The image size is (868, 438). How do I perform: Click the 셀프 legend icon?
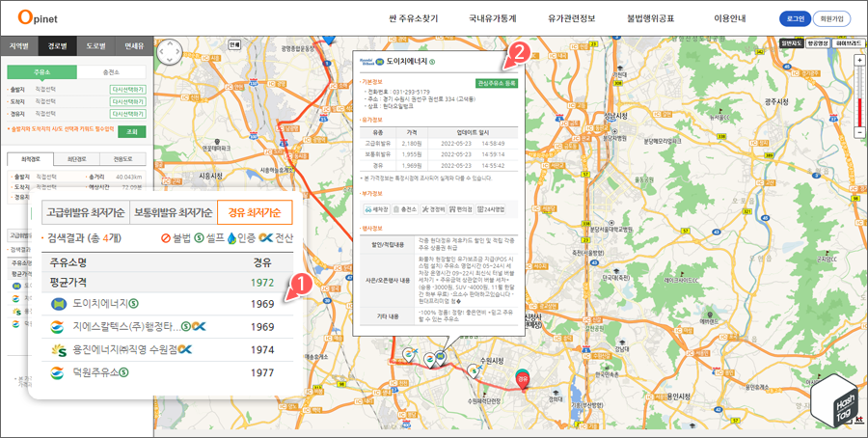click(199, 239)
